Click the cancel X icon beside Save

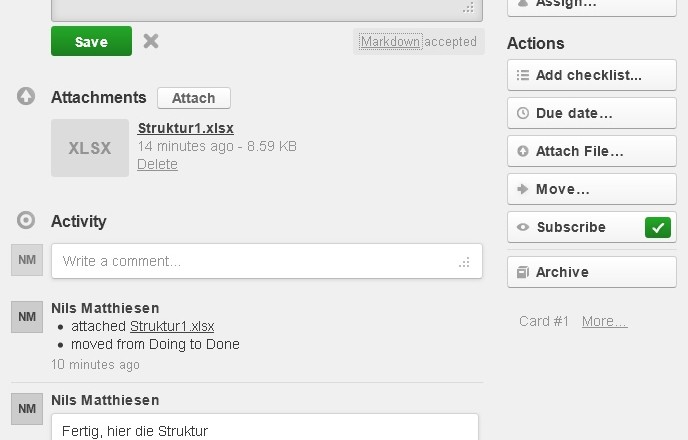click(x=150, y=41)
